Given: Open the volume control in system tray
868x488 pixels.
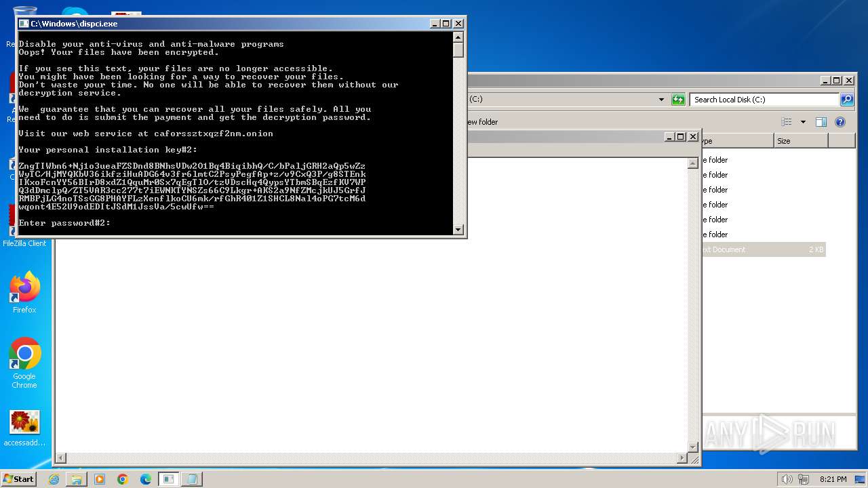Looking at the screenshot, I should 787,479.
